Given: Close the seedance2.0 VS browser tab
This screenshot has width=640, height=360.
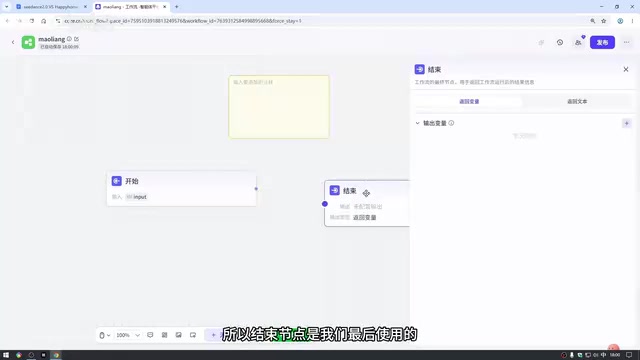Looking at the screenshot, I should click(85, 7).
